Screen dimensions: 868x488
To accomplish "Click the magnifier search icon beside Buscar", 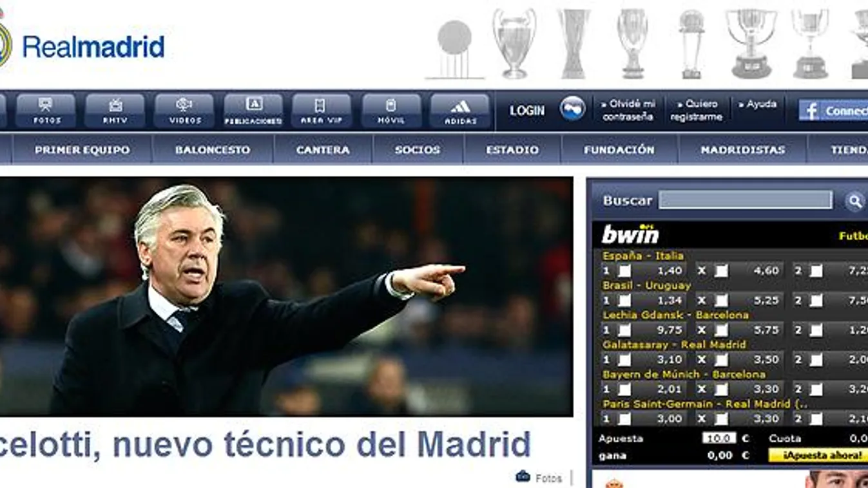I will 854,202.
